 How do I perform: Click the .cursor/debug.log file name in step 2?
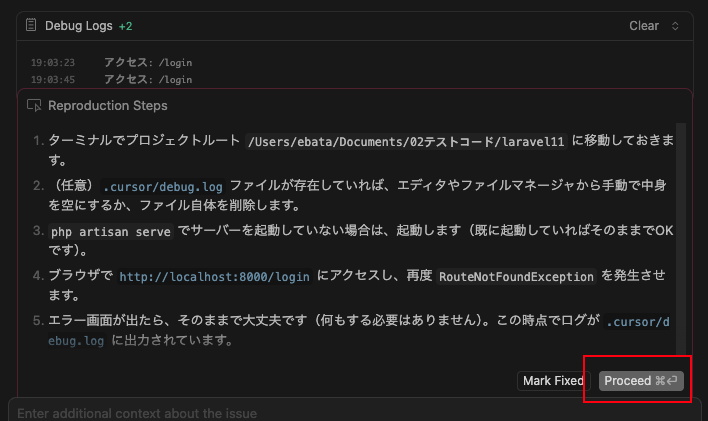165,186
